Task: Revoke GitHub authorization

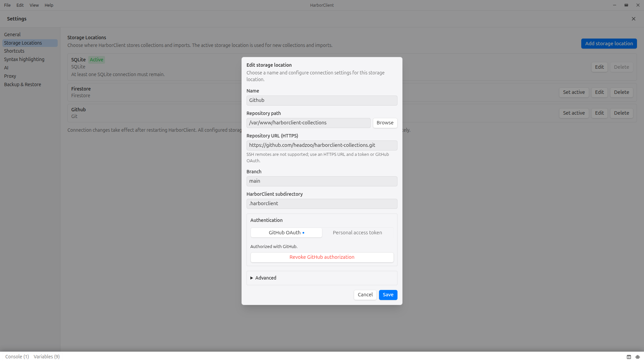Action: (322, 257)
